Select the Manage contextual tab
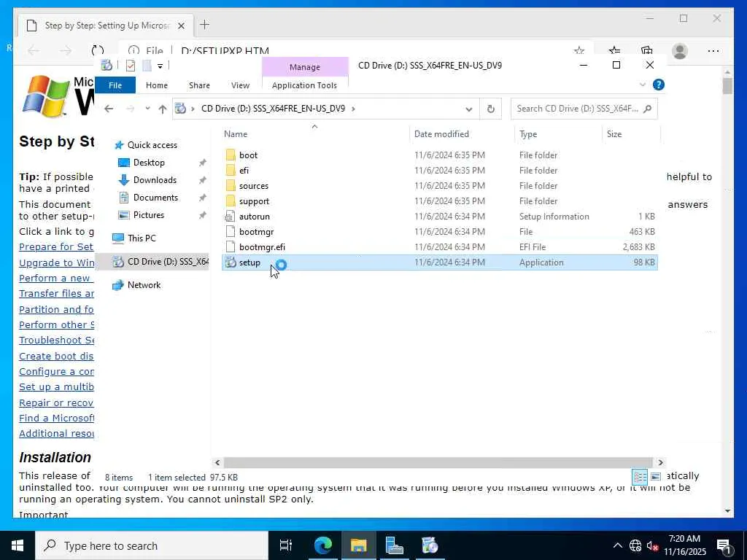 (305, 67)
